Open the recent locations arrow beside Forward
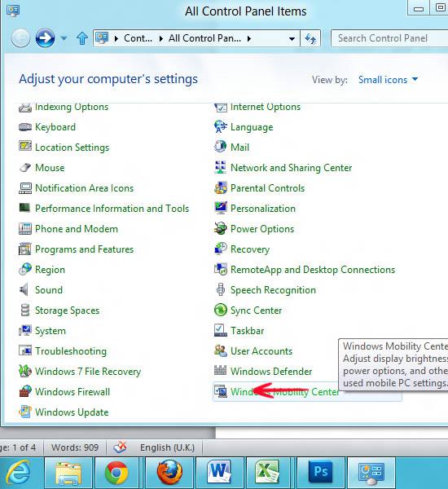 (64, 38)
